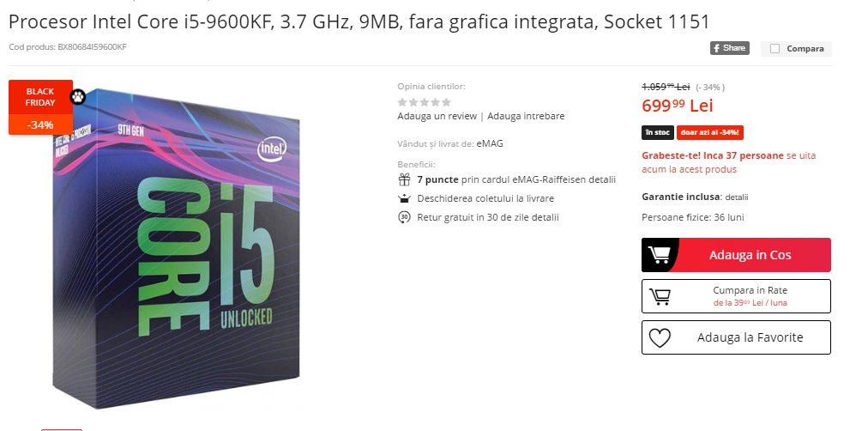Click the 'in stoc' availability badge
The image size is (868, 431).
(658, 132)
